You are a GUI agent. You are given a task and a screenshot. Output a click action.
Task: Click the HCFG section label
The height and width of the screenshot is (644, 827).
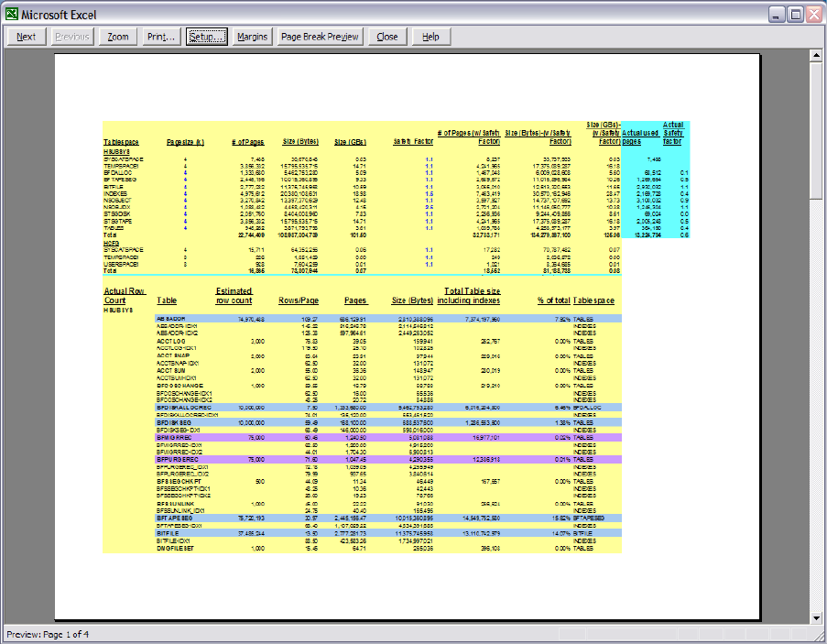[x=112, y=243]
